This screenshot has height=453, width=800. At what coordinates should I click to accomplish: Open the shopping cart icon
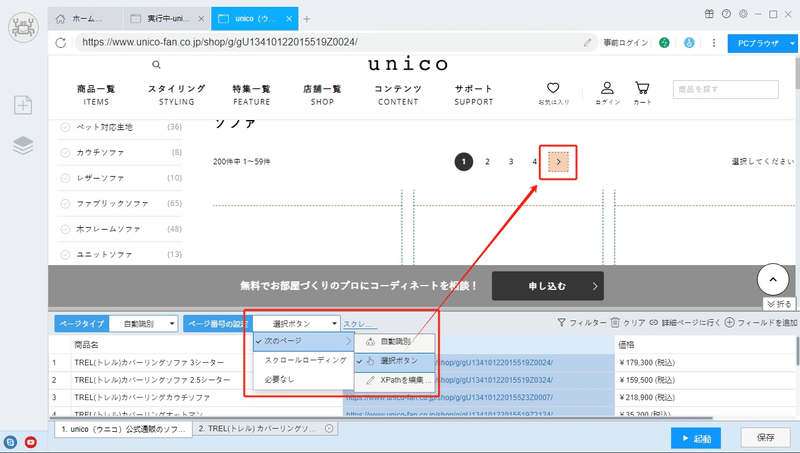[x=642, y=88]
